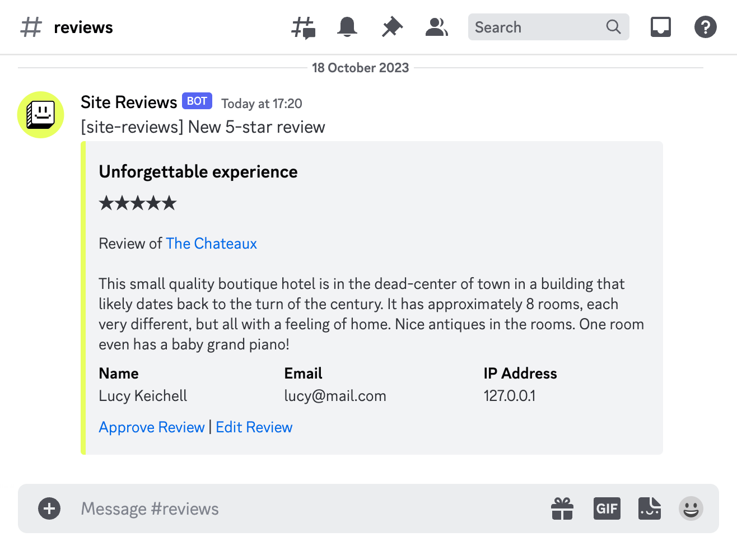Screen dimensions: 737x560
Task: Click the notification bell icon
Action: 347,27
